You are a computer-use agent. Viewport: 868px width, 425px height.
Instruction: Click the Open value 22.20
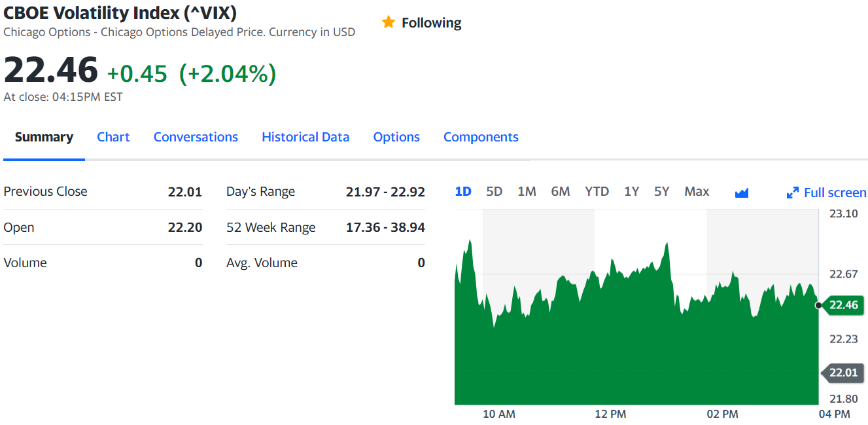185,227
